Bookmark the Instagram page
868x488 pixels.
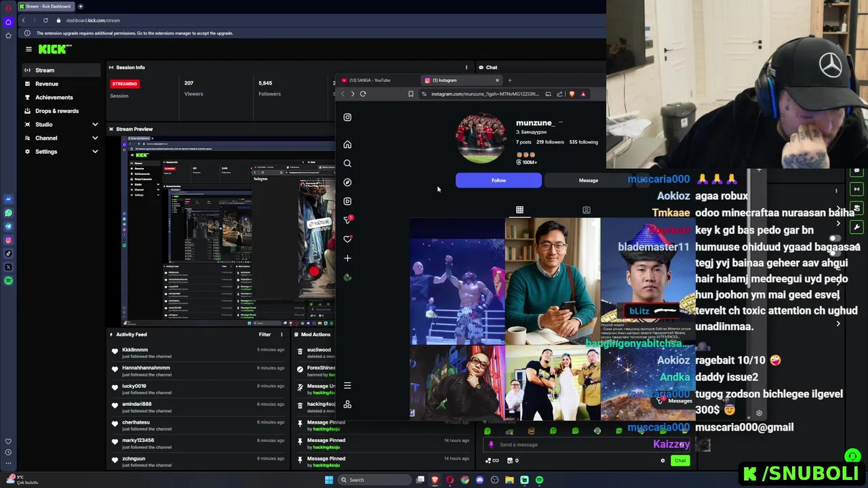(410, 94)
